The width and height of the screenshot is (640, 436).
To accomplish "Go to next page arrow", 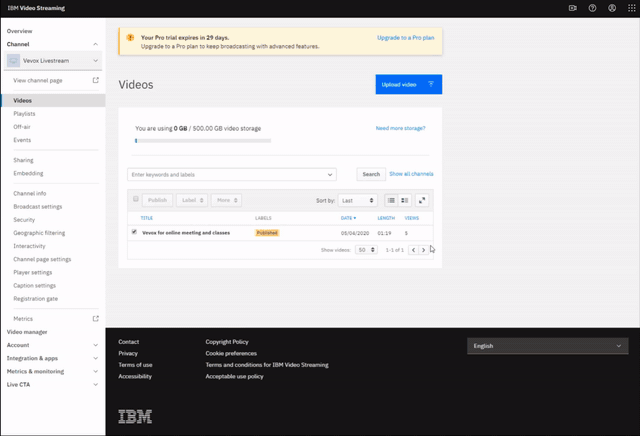I will coord(423,250).
